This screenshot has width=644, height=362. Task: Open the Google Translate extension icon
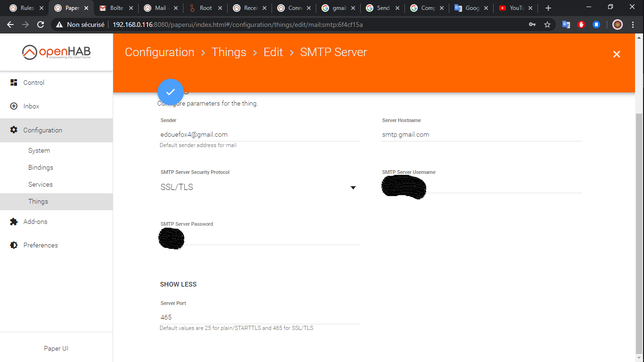566,25
